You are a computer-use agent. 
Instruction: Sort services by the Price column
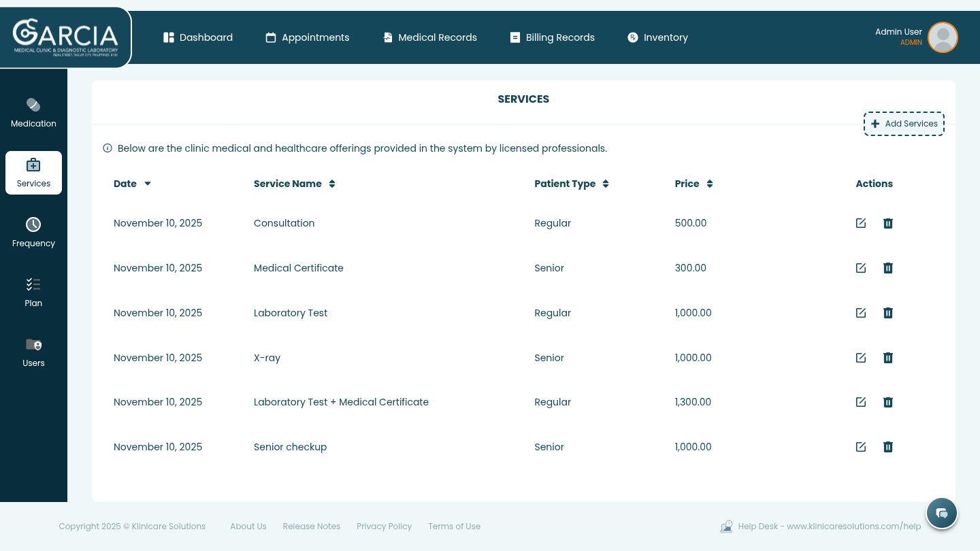[x=693, y=184]
